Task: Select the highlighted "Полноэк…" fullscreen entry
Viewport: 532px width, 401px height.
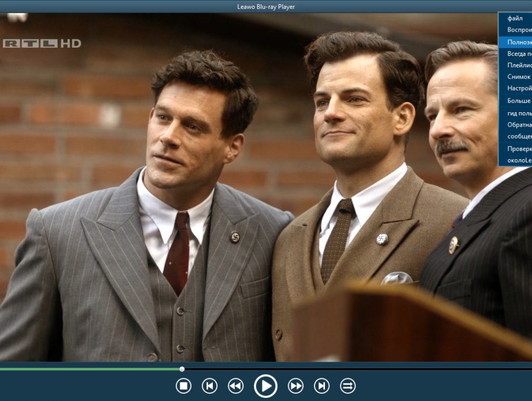Action: click(515, 42)
